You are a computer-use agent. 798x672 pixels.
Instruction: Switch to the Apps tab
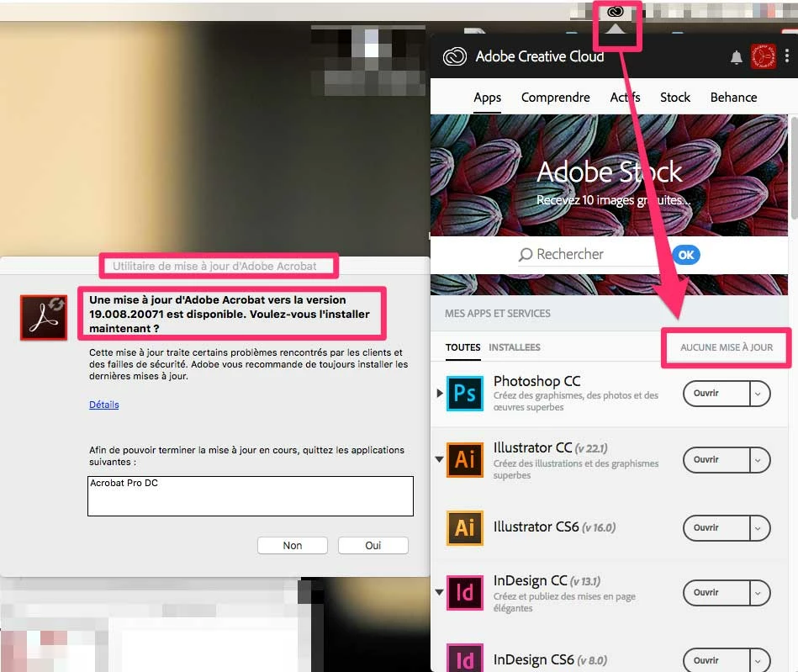[x=488, y=98]
